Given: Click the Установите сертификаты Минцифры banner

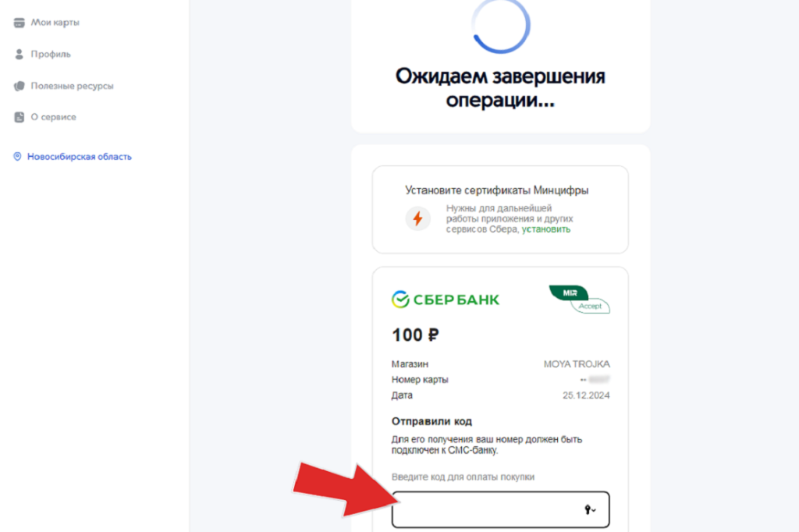Looking at the screenshot, I should pyautogui.click(x=500, y=209).
